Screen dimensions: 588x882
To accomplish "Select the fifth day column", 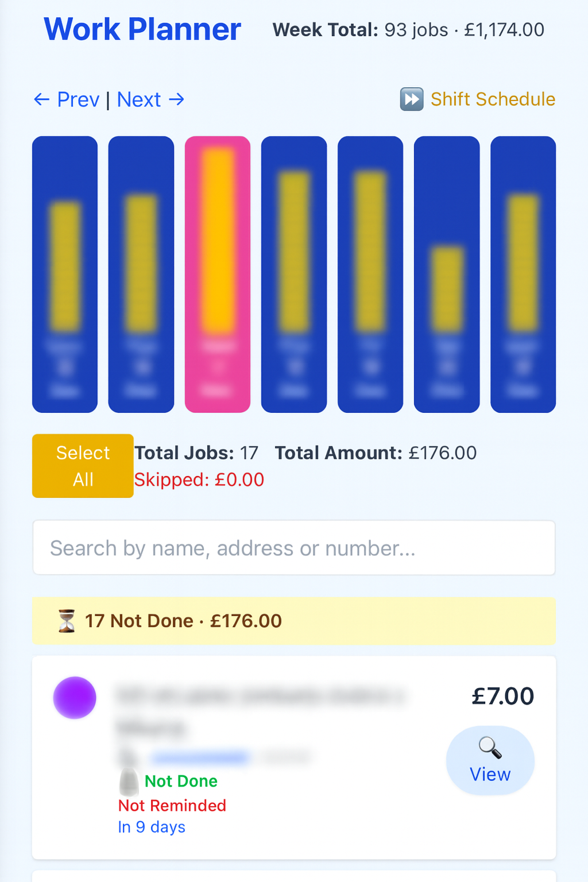I will coord(370,274).
